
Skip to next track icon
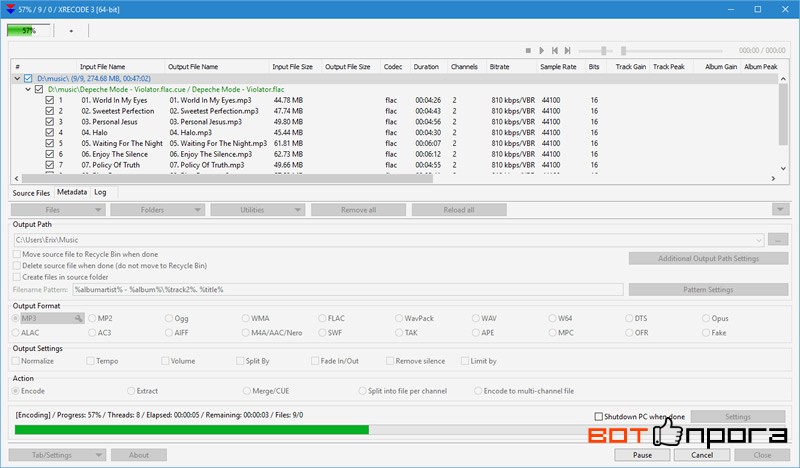click(x=567, y=51)
